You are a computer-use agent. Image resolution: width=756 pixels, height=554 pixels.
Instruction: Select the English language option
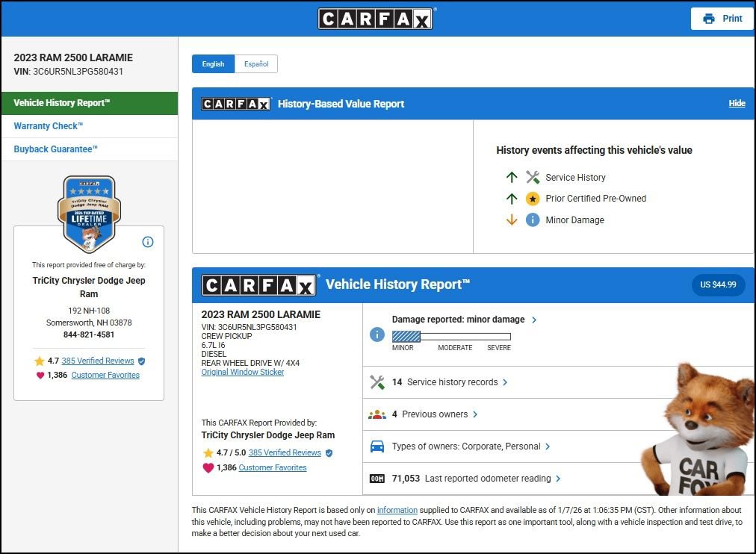pos(213,64)
